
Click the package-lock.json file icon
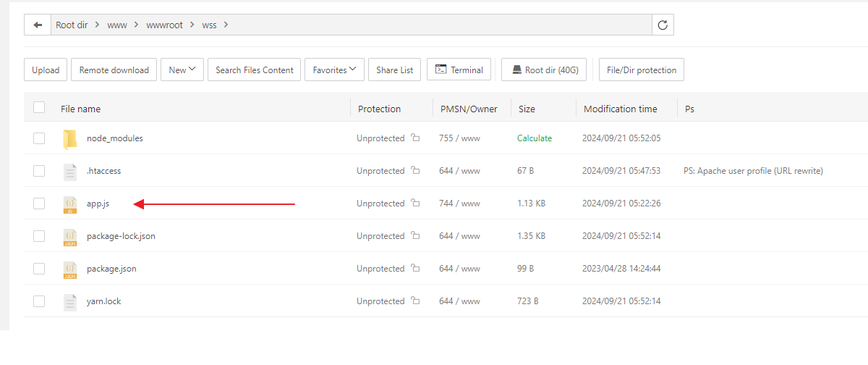coord(69,237)
